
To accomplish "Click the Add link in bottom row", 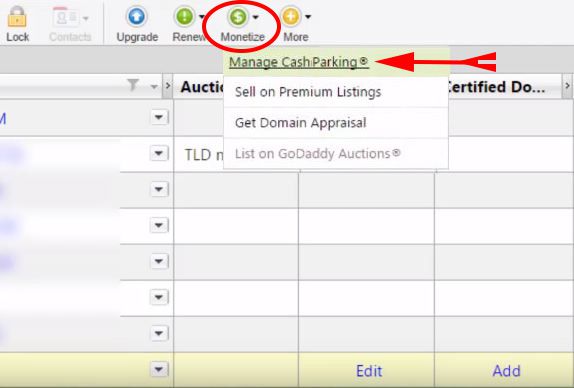I will pyautogui.click(x=506, y=371).
